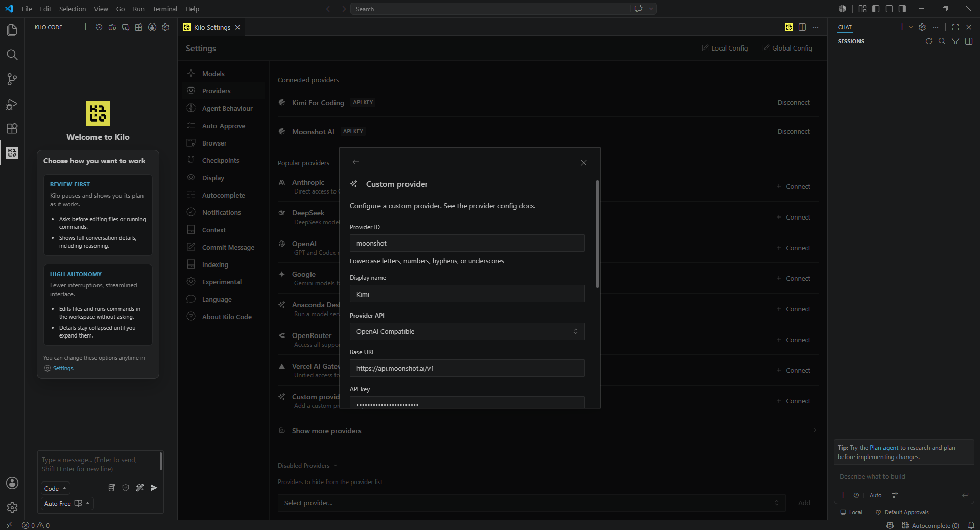Open the Search view in the activity bar
The height and width of the screenshot is (530, 980).
12,55
